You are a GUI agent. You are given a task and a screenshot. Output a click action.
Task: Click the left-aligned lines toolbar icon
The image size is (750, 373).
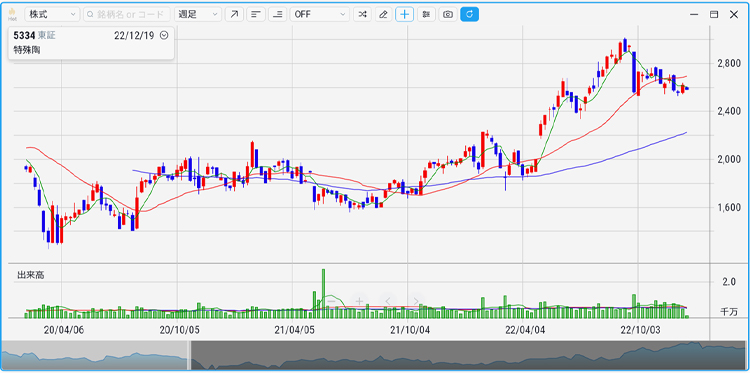(x=256, y=14)
